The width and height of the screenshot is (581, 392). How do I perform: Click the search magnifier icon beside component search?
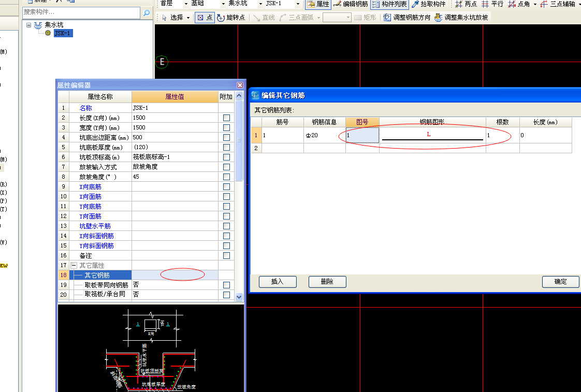click(x=147, y=12)
